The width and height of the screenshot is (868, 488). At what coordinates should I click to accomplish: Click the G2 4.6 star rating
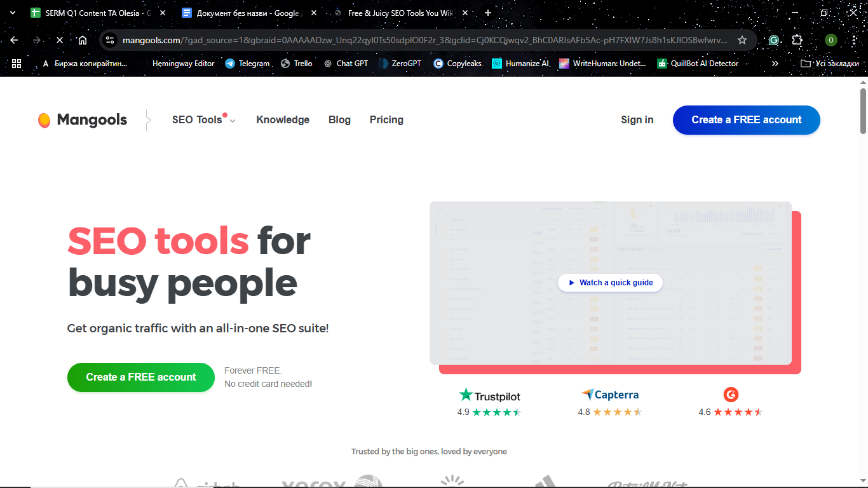(731, 412)
